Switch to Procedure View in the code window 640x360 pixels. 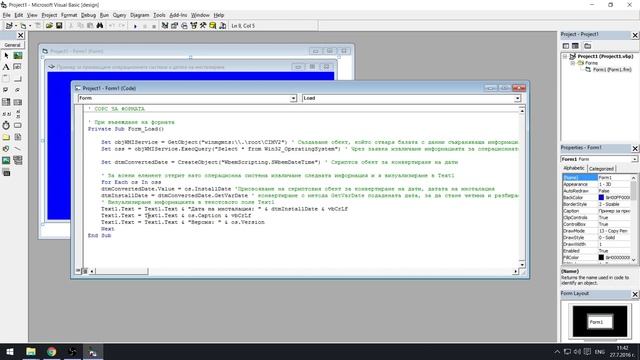(x=78, y=271)
